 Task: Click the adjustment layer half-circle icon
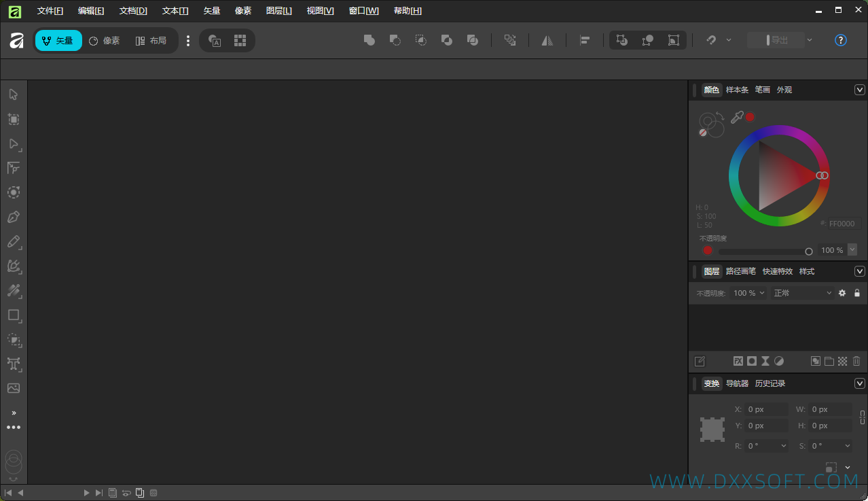coord(779,361)
